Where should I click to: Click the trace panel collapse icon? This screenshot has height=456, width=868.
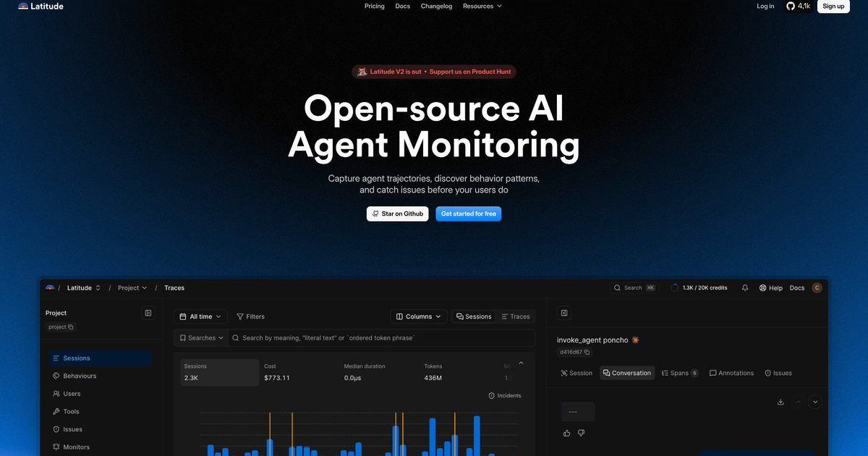pyautogui.click(x=564, y=313)
